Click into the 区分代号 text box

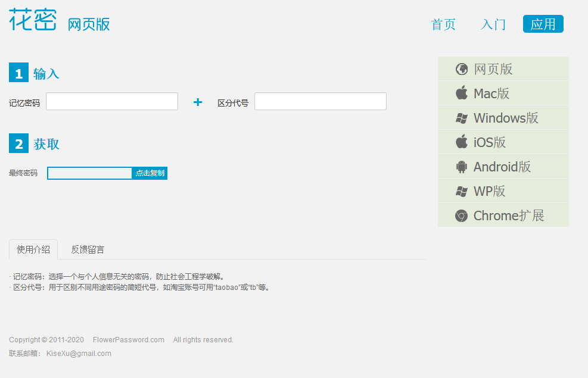click(321, 102)
